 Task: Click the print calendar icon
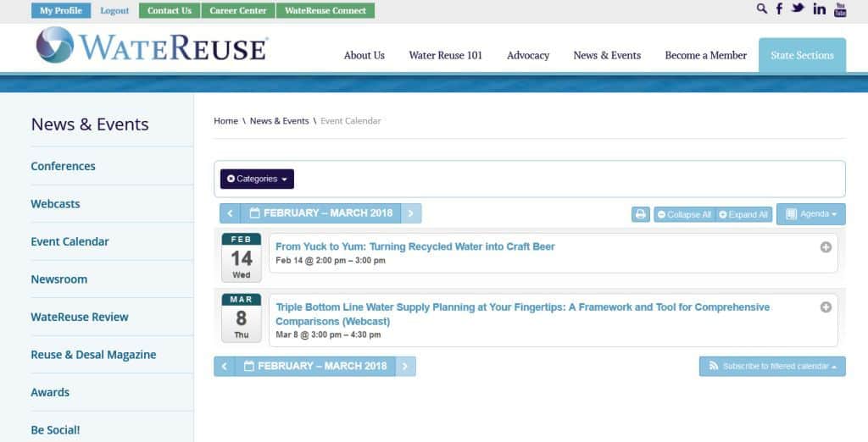tap(641, 214)
